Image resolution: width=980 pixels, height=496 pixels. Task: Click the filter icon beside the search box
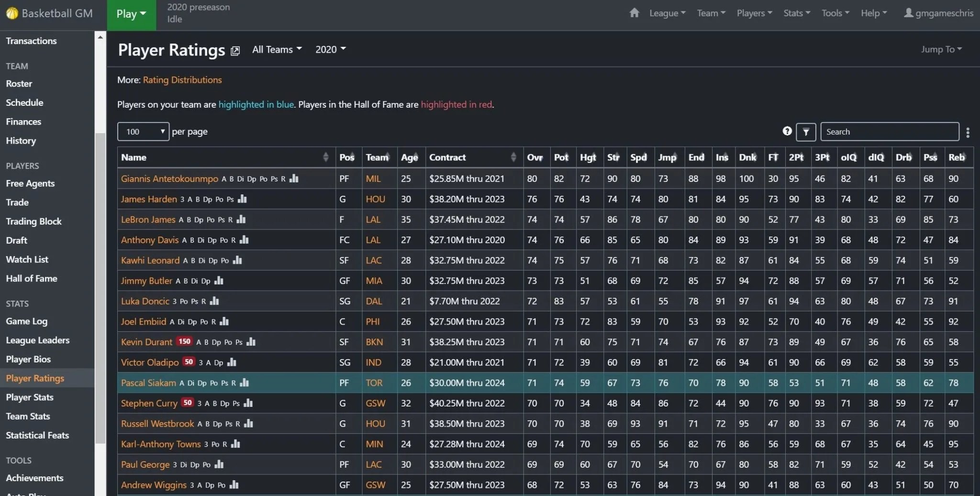pyautogui.click(x=806, y=132)
